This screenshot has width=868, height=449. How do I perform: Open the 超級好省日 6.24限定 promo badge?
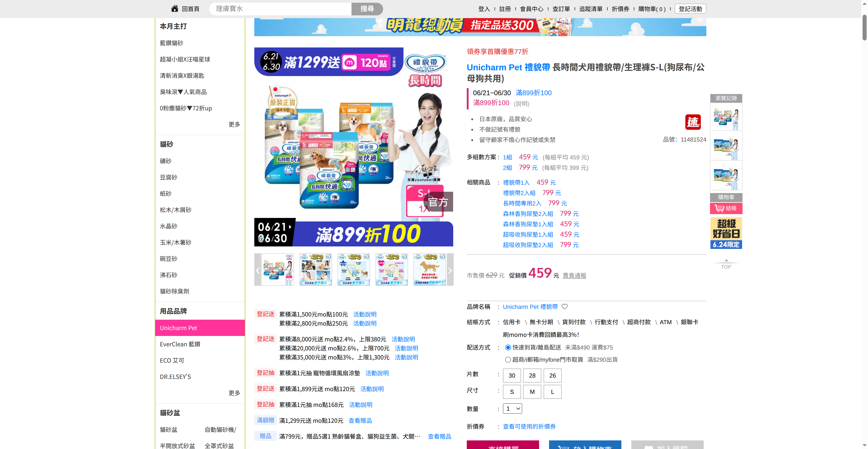click(x=726, y=233)
